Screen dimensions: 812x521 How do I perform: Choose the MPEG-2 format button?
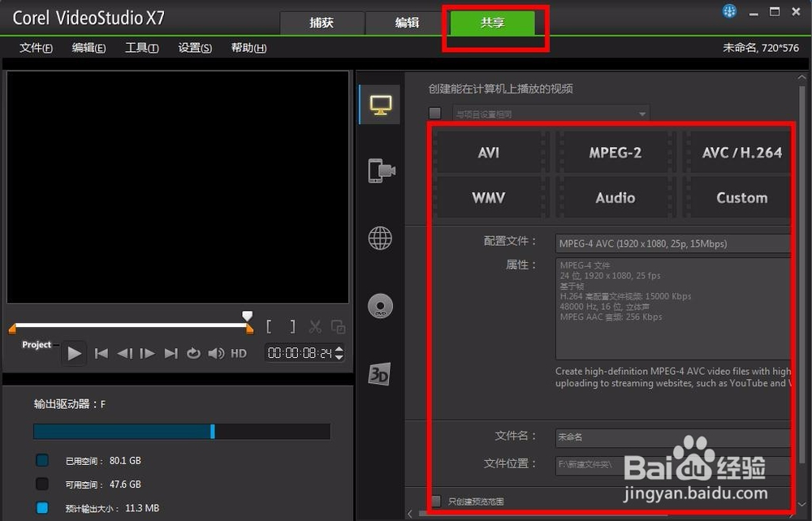point(615,153)
